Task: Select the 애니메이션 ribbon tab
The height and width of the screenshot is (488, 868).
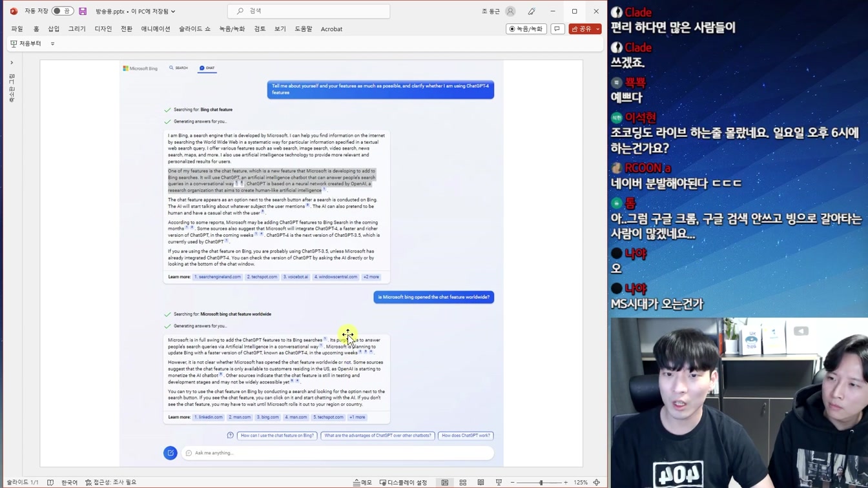Action: tap(156, 29)
